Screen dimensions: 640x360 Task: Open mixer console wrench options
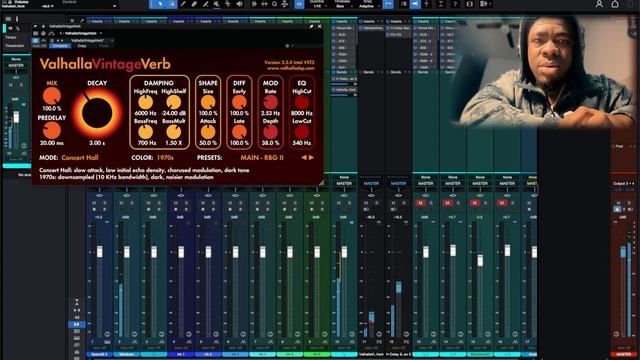coord(82,20)
